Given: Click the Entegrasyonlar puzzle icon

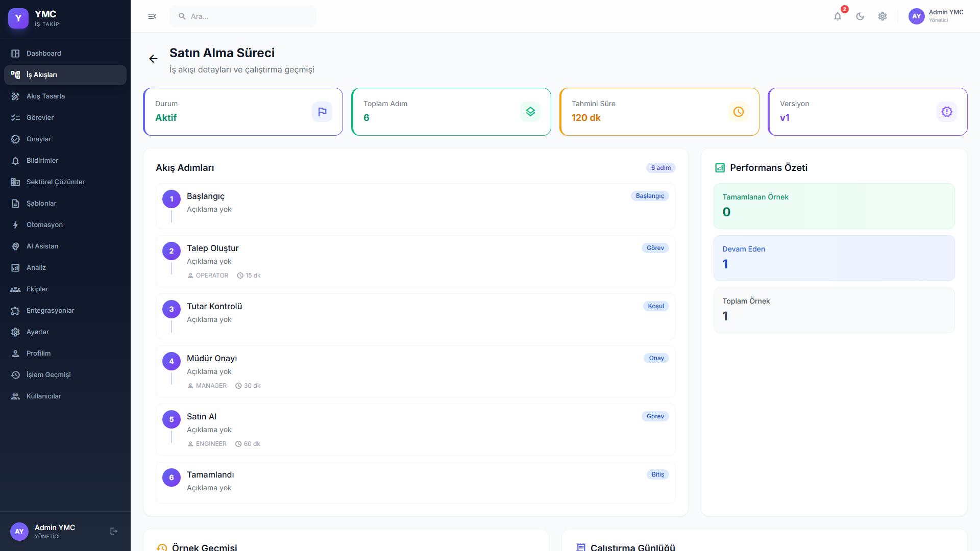Looking at the screenshot, I should tap(15, 311).
